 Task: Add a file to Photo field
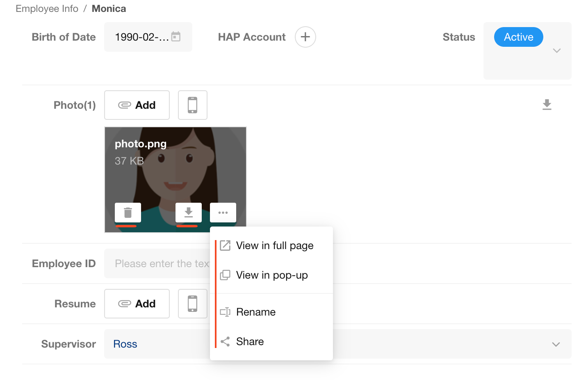pos(137,105)
